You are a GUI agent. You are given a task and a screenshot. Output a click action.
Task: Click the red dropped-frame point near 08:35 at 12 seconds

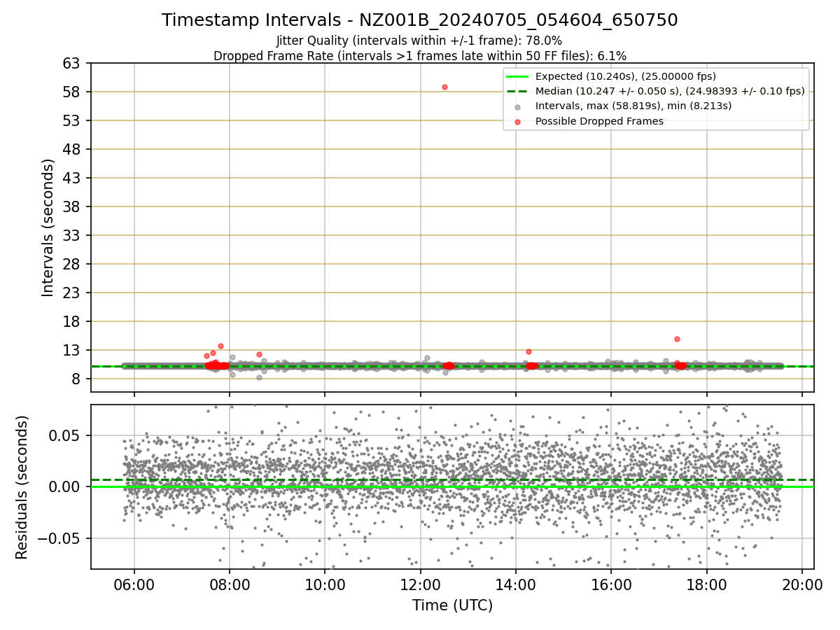(259, 354)
